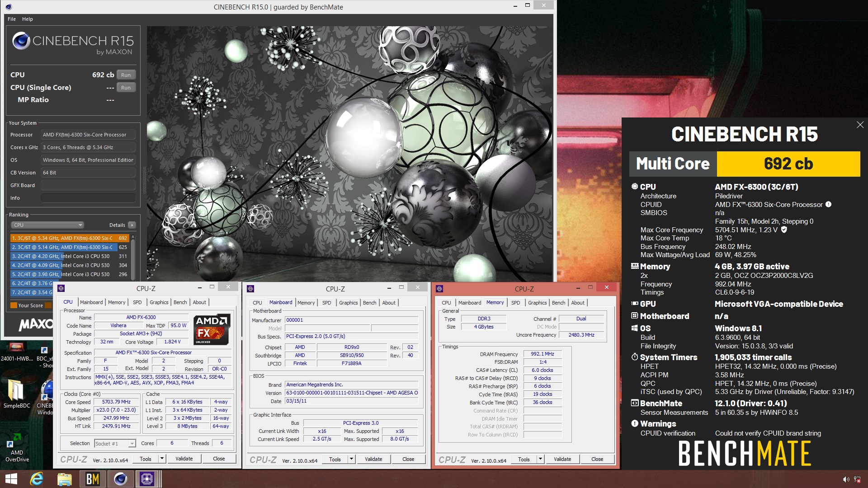Click the shield icon beside Max Core Frequency
Image resolution: width=868 pixels, height=488 pixels.
[784, 230]
